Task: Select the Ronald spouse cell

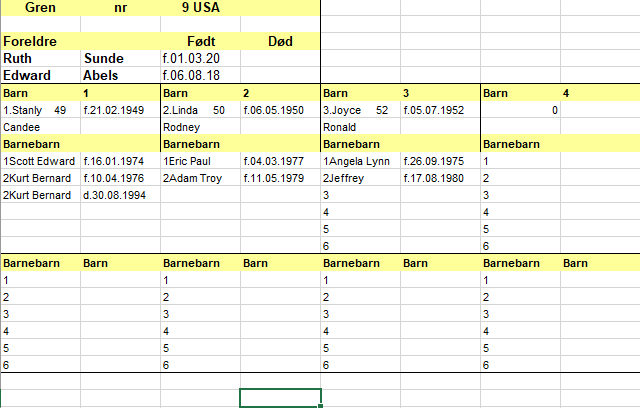Action: 361,127
